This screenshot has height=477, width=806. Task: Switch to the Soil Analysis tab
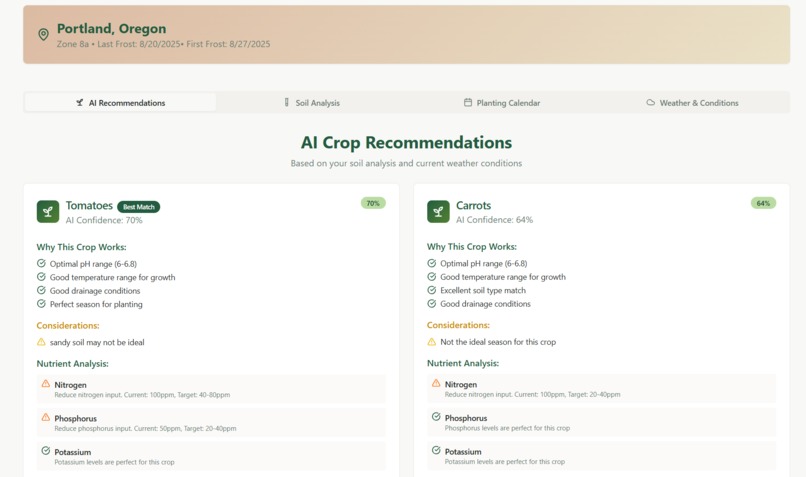(312, 103)
